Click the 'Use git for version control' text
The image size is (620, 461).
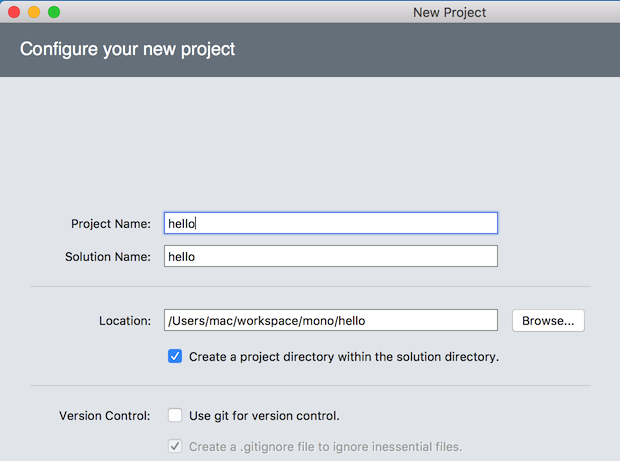pyautogui.click(x=264, y=415)
